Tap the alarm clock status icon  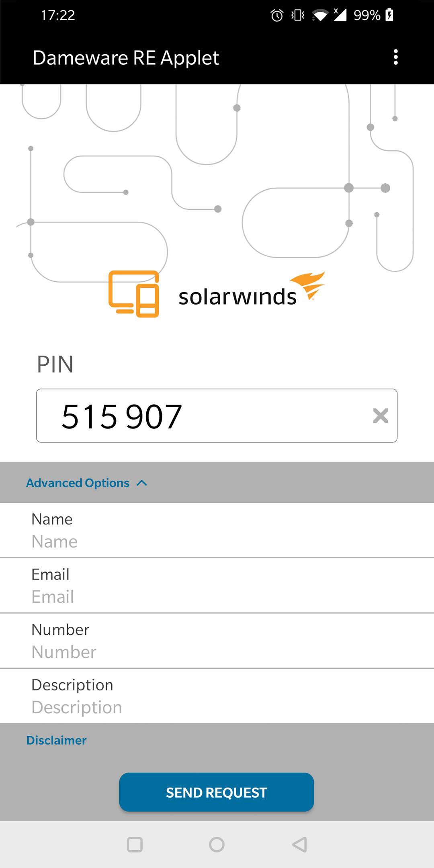point(277,16)
